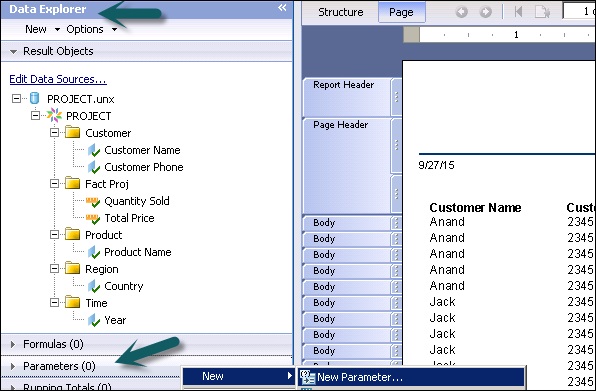Screen dimensions: 596x391
Task: Collapse the PROJECT universe node
Action: pos(35,116)
